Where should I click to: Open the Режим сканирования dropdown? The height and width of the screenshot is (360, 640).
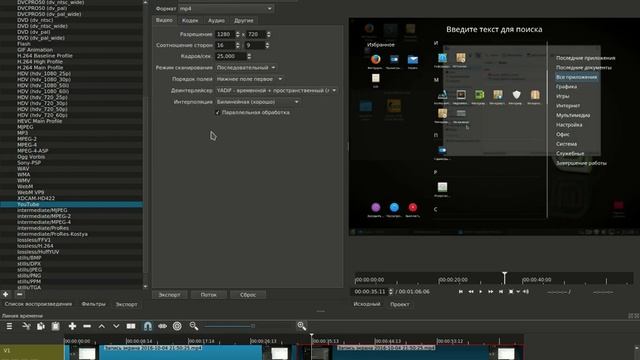[246, 68]
